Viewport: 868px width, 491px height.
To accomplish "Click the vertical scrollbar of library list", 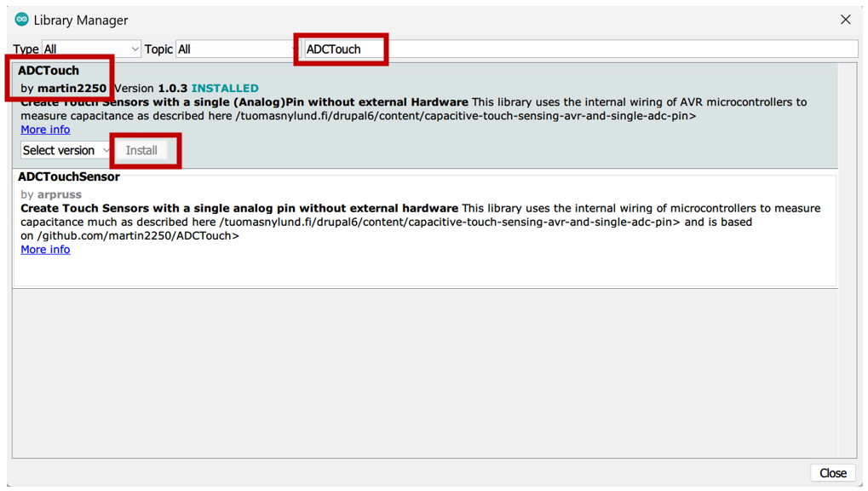I will [x=848, y=256].
